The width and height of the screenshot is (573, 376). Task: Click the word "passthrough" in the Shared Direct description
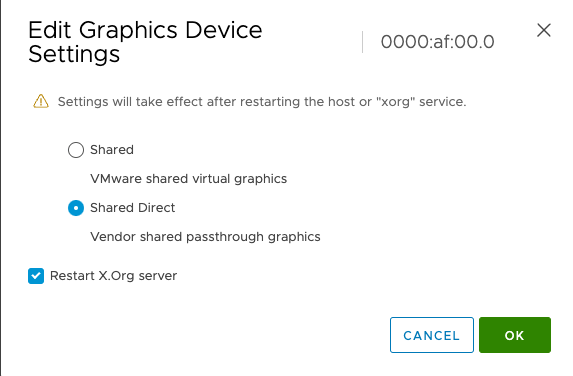tap(225, 237)
